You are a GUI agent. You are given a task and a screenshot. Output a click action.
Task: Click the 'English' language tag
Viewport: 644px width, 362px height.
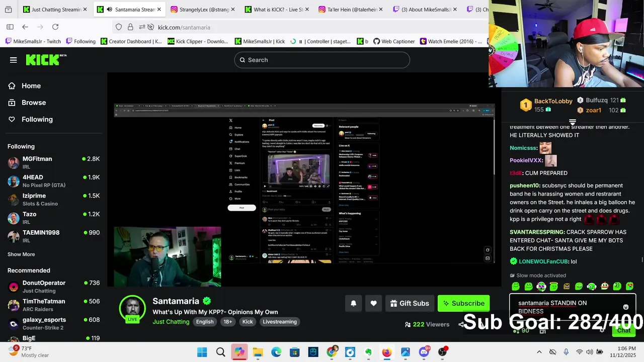click(x=205, y=322)
